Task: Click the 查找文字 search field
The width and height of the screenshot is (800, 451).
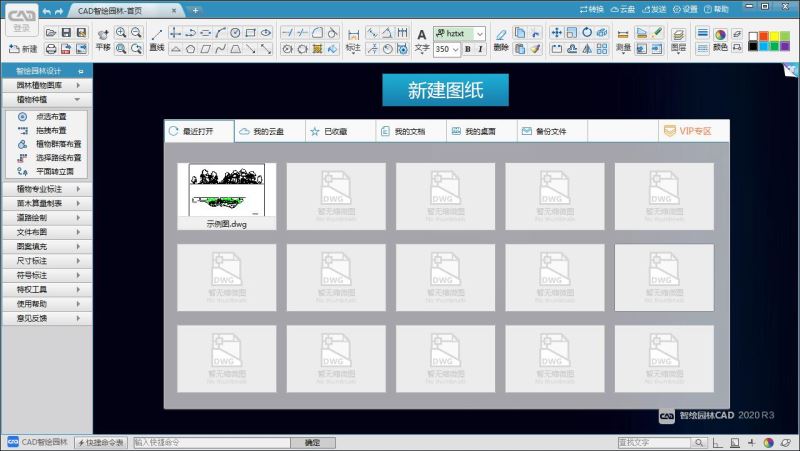Action: pyautogui.click(x=654, y=442)
